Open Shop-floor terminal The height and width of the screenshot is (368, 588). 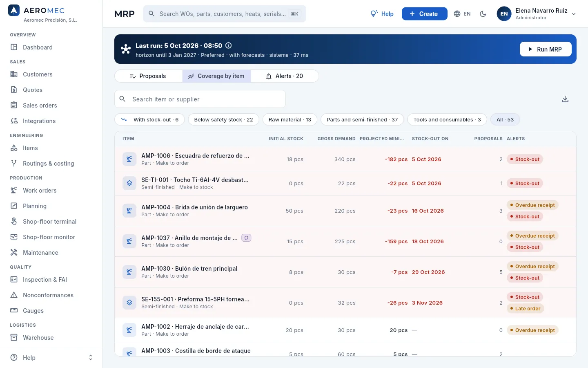51,222
